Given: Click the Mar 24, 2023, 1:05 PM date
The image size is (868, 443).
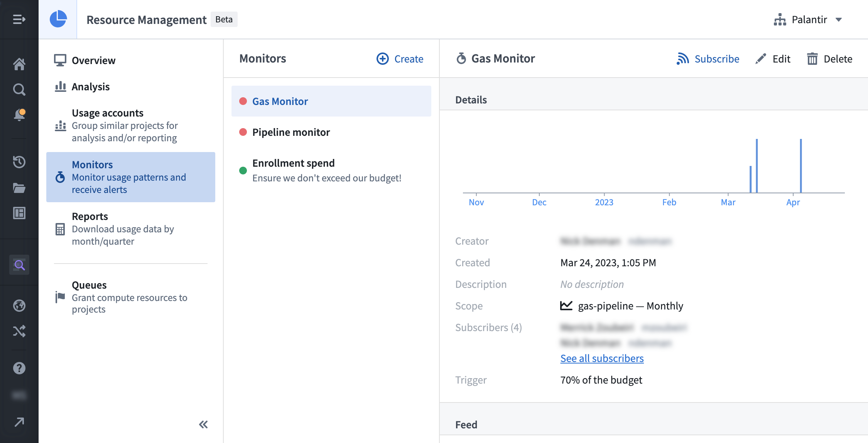Looking at the screenshot, I should (608, 262).
